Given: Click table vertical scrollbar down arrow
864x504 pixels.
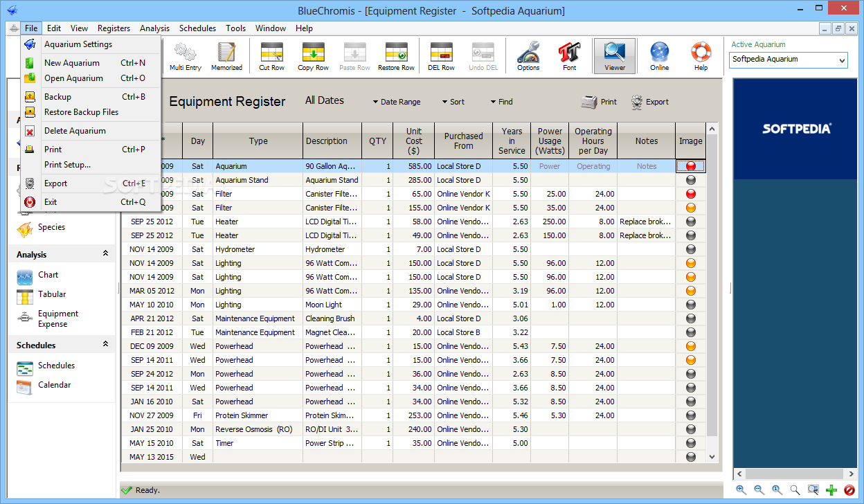Looking at the screenshot, I should (712, 457).
